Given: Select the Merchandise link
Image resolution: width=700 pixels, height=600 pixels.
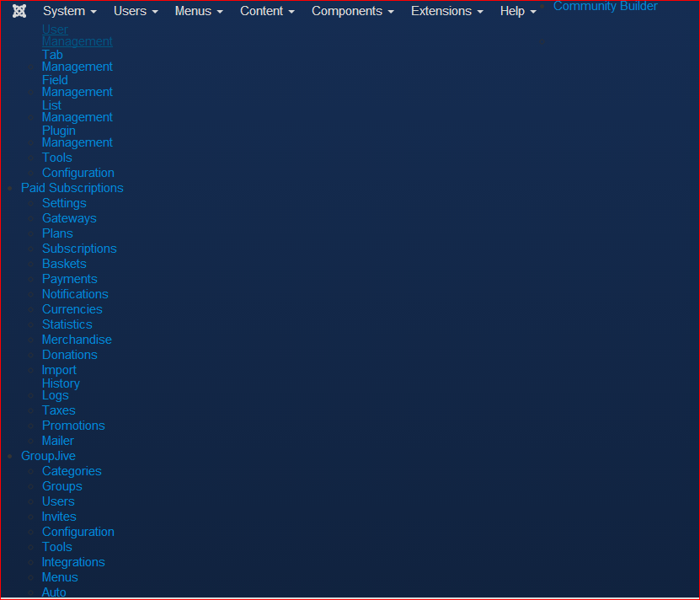Looking at the screenshot, I should coord(77,340).
